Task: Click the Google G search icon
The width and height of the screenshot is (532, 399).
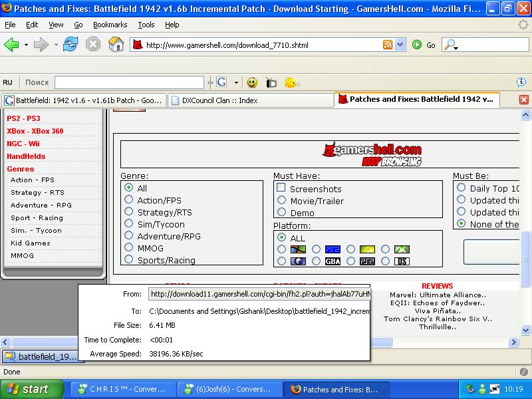Action: (x=221, y=82)
